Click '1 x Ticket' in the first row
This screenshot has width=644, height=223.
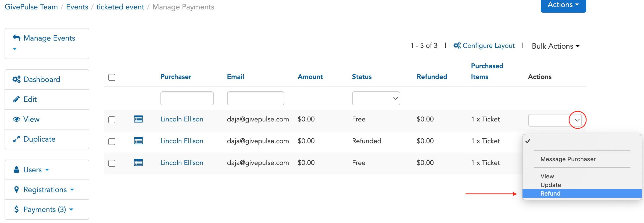pyautogui.click(x=485, y=119)
